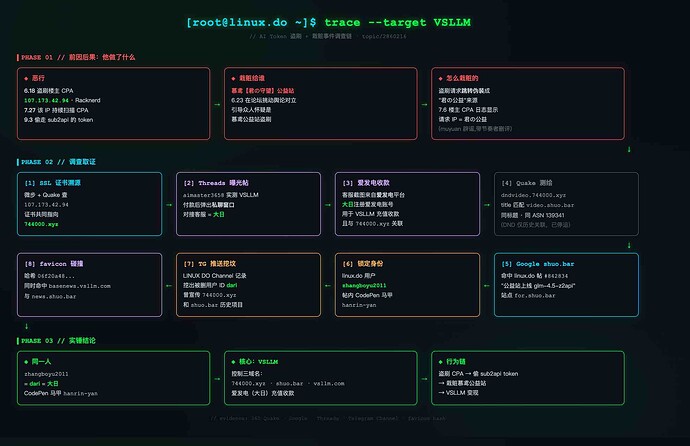The image size is (690, 446).
Task: Click the "[8] favicon" card heading
Action: [x=54, y=263]
